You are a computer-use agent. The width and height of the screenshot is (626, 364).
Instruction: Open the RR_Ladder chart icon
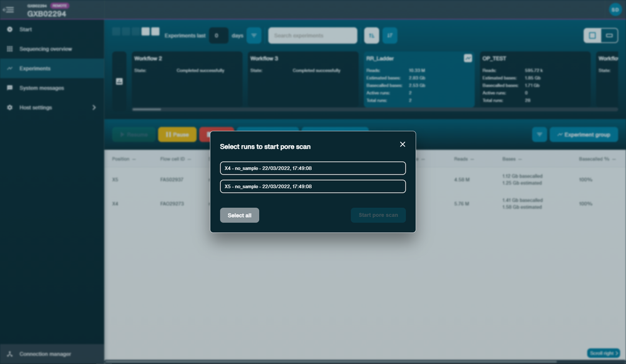(468, 58)
